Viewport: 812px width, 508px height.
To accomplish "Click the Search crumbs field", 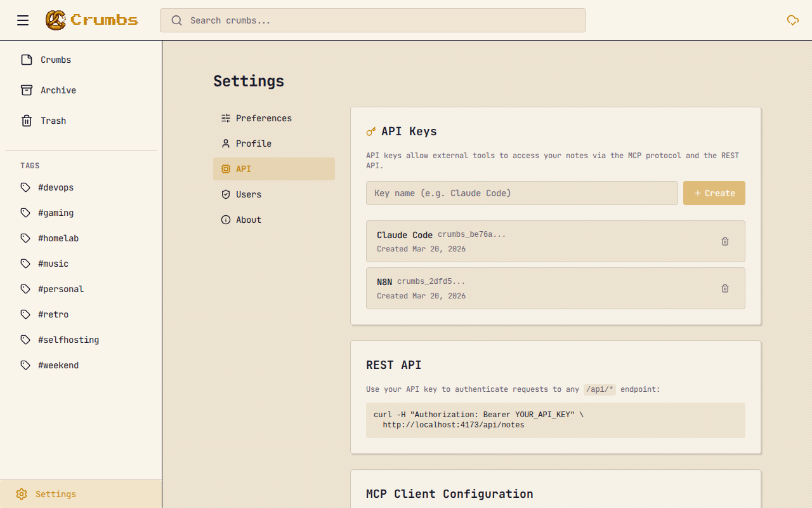I will (373, 20).
